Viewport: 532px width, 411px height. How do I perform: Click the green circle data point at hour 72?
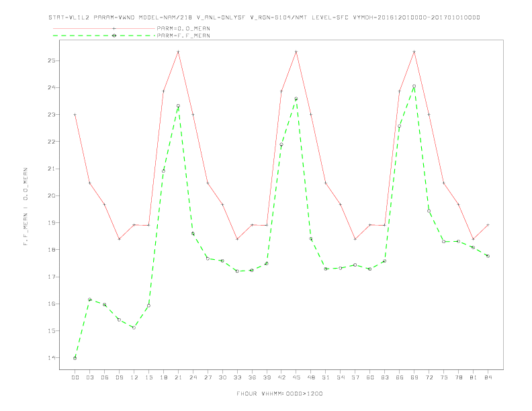click(x=429, y=211)
